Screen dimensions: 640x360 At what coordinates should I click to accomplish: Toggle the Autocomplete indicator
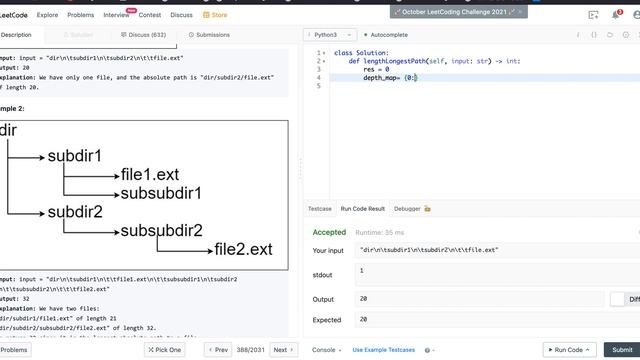coord(386,35)
